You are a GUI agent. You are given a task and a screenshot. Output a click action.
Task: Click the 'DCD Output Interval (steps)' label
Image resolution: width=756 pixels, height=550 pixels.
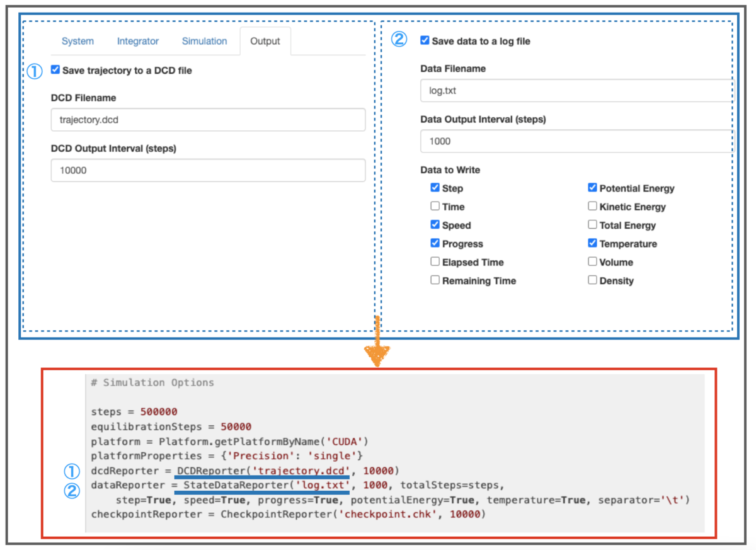pos(113,149)
